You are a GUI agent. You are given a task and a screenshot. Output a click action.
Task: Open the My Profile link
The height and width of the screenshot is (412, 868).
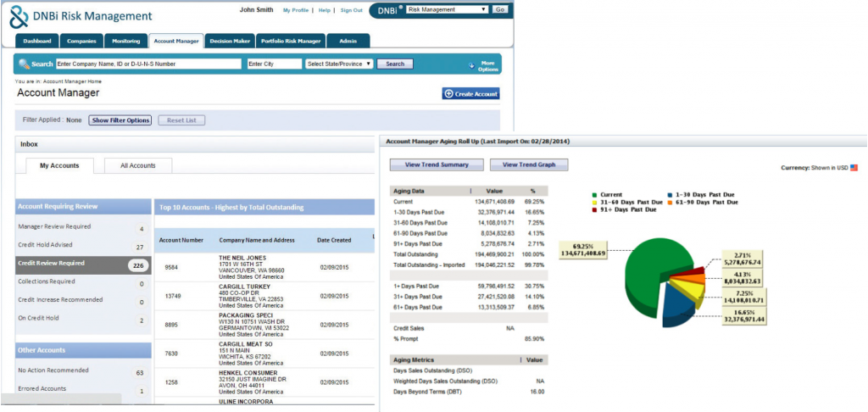point(296,10)
